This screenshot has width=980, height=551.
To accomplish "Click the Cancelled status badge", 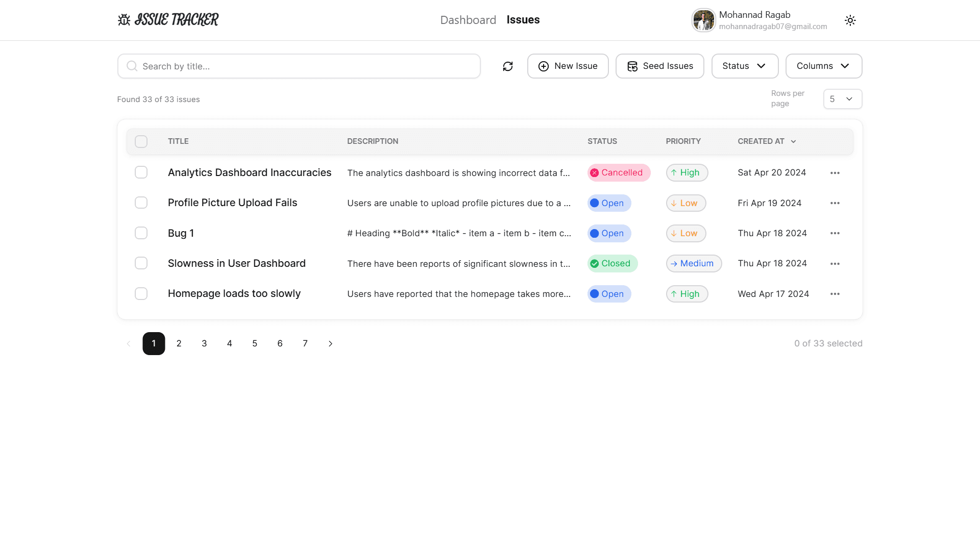I will pos(619,173).
